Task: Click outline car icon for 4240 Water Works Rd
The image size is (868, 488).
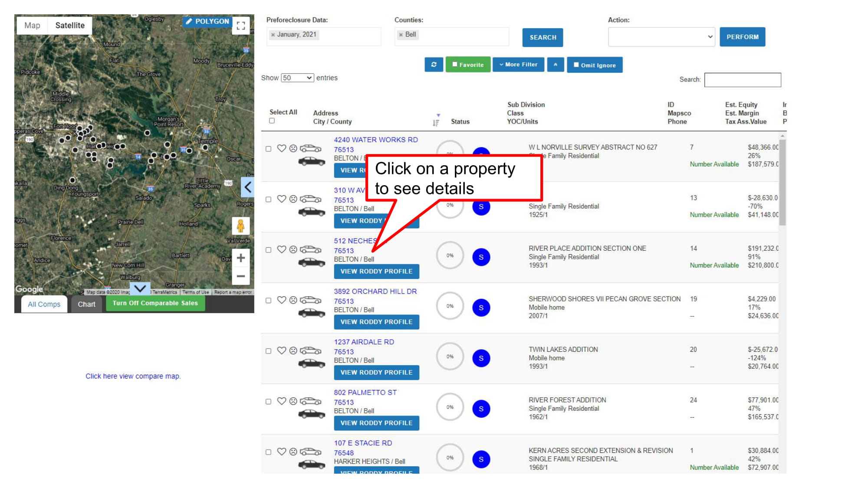Action: point(311,148)
